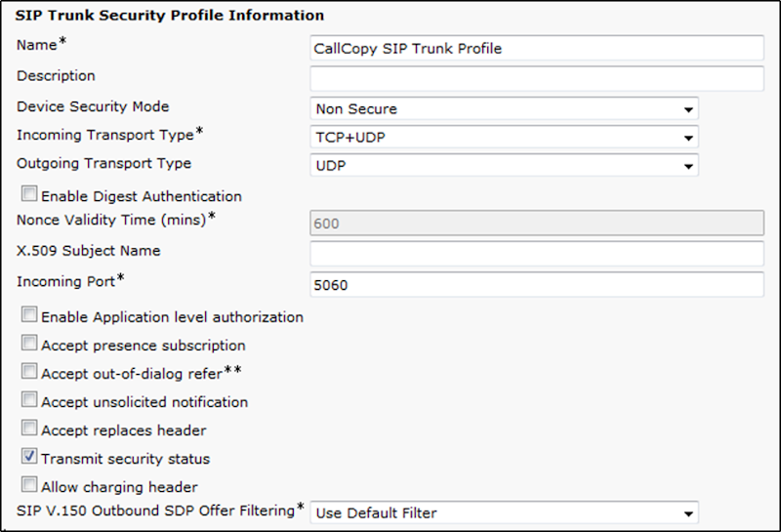The width and height of the screenshot is (781, 532).
Task: Click the empty Description text field
Action: [536, 78]
